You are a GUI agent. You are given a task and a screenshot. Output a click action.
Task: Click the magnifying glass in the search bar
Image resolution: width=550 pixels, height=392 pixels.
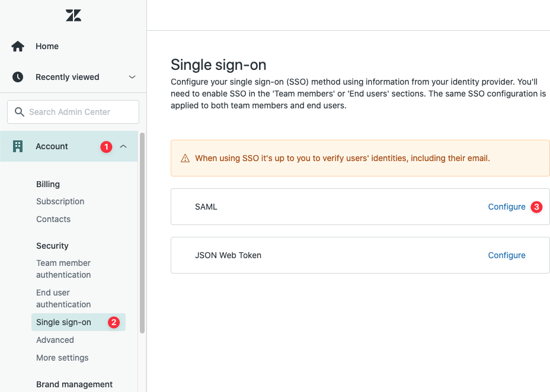pos(20,111)
